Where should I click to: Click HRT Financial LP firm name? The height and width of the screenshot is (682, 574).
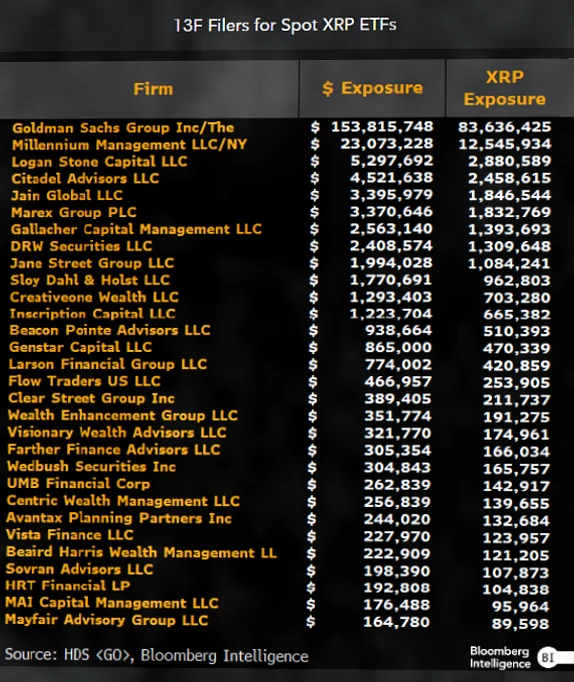coord(68,585)
